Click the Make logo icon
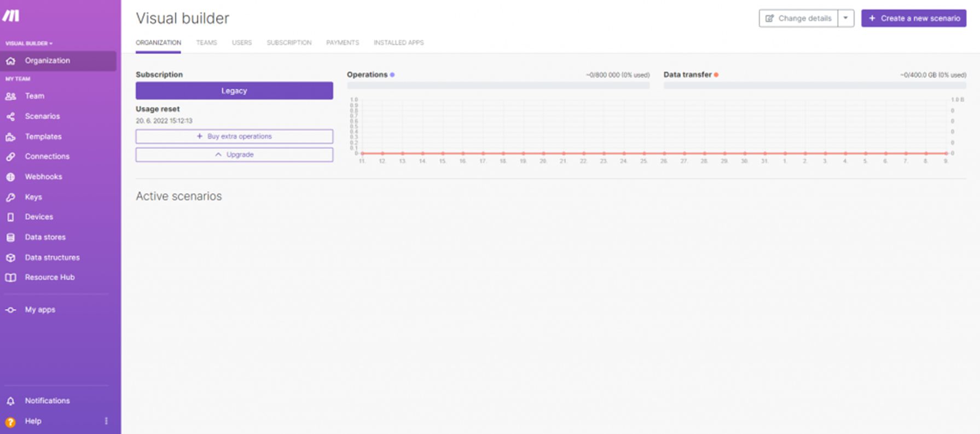The image size is (980, 434). pyautogui.click(x=11, y=16)
